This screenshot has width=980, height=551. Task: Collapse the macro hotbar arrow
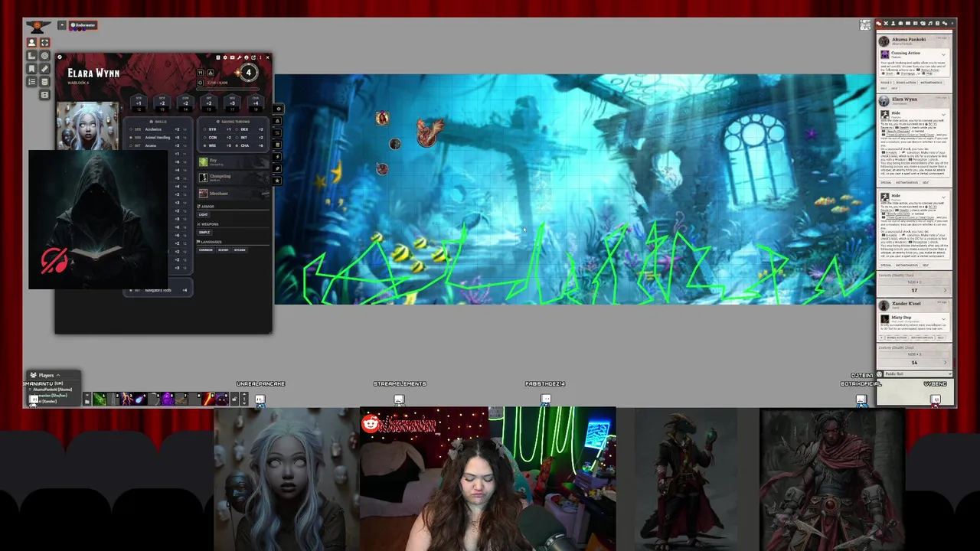coord(87,395)
